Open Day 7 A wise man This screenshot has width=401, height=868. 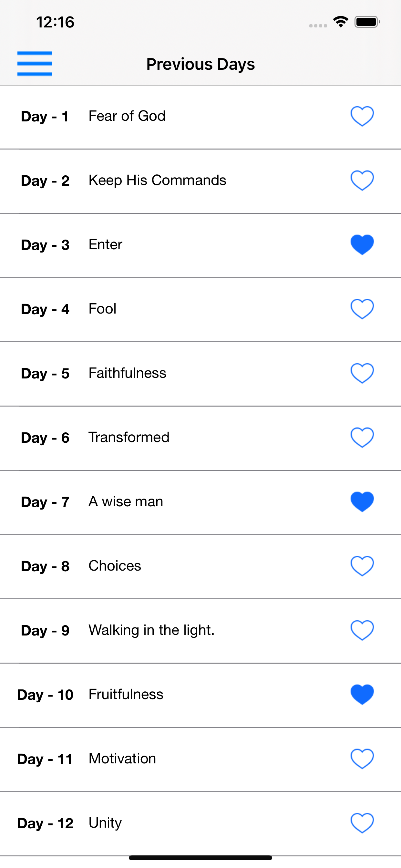point(200,503)
